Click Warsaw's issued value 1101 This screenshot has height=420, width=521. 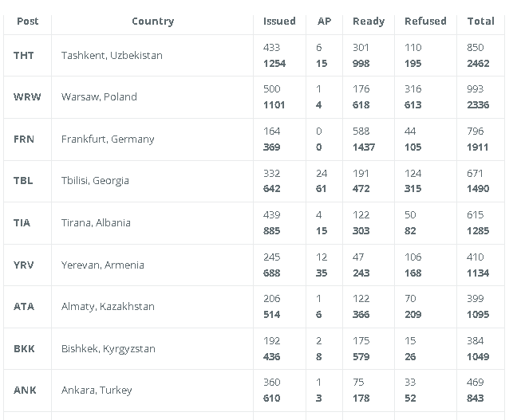coord(274,105)
